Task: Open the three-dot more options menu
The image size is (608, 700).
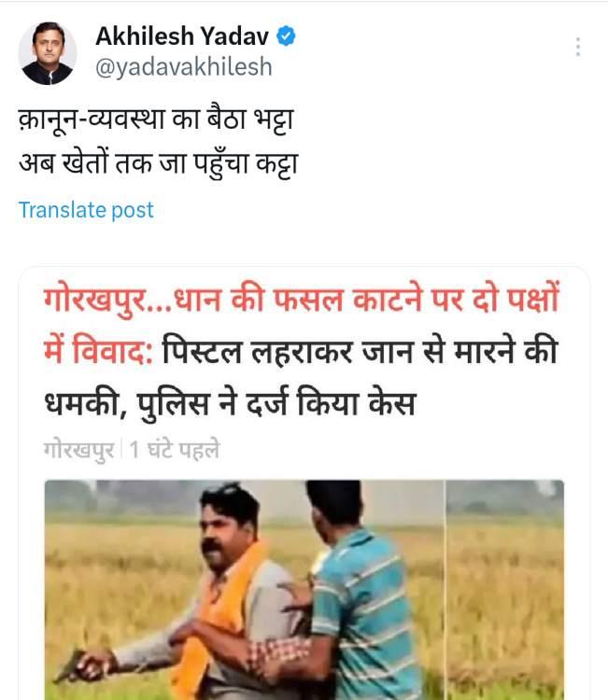Action: 578,47
